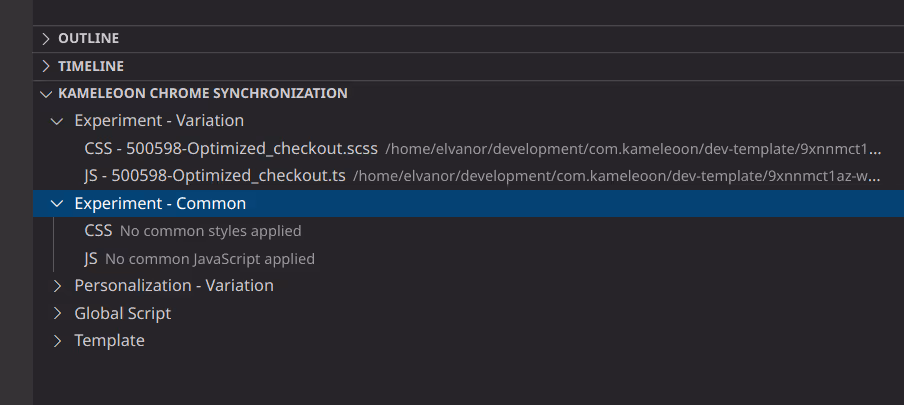The image size is (904, 405).
Task: Select CSS row under Experiment - Common
Action: [468, 231]
